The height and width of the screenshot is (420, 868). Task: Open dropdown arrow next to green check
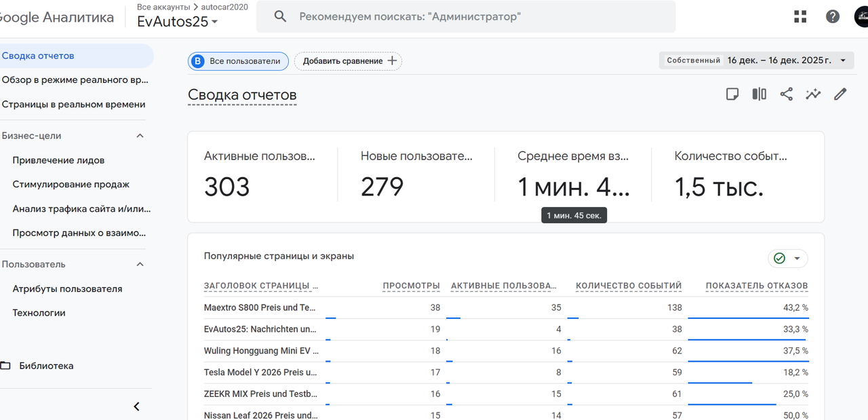[x=797, y=259]
